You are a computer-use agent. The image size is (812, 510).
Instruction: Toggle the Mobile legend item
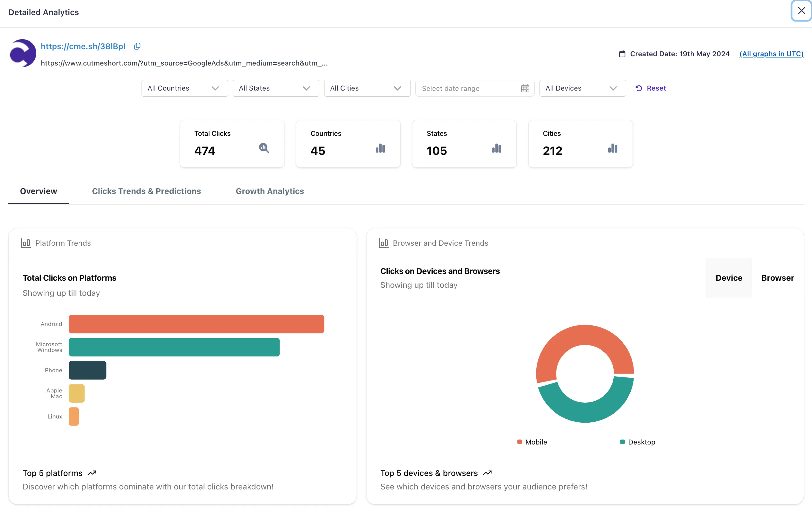(x=532, y=442)
